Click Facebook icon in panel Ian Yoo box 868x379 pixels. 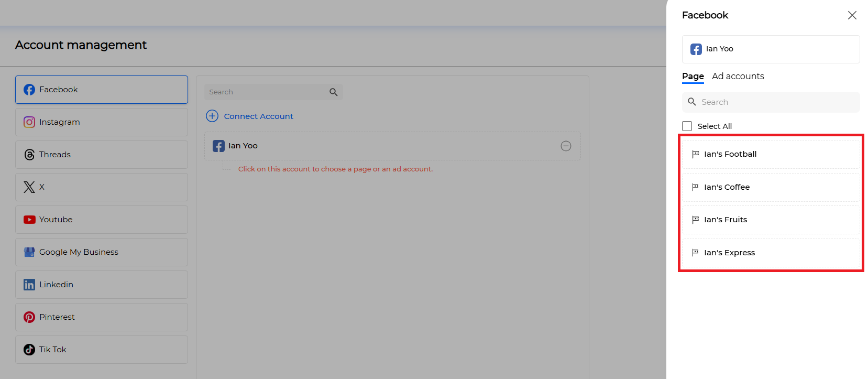click(x=696, y=49)
